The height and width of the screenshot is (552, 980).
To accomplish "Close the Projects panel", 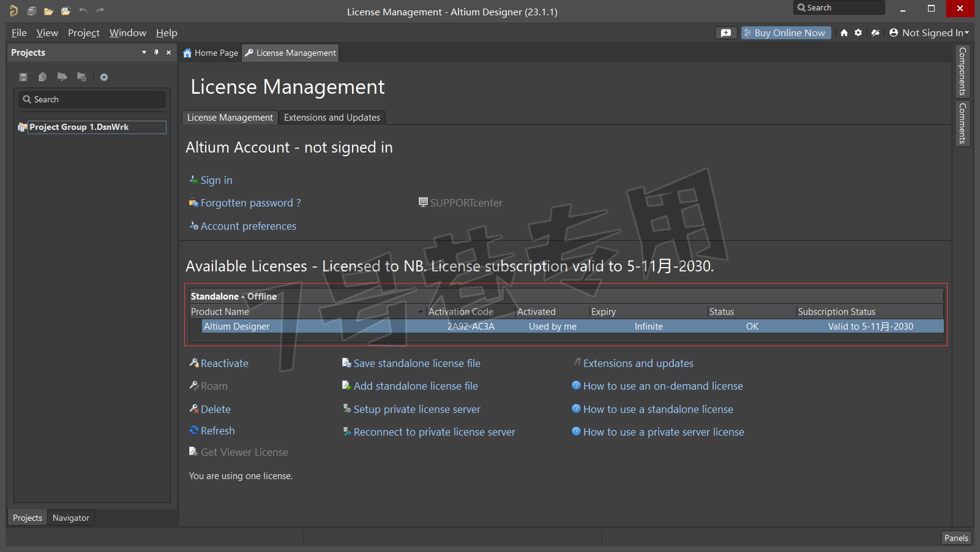I will pyautogui.click(x=169, y=53).
